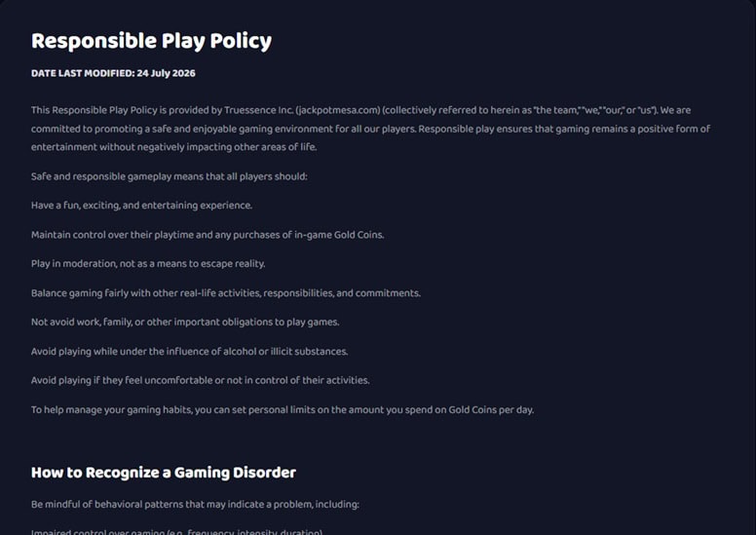Click the Be mindful of behavioral patterns line
This screenshot has height=535, width=756.
(x=195, y=504)
